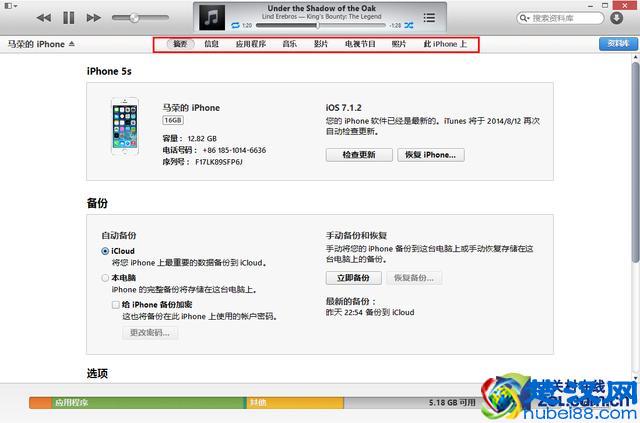Click the search library field
Viewport: 640px width, 423px height.
pyautogui.click(x=560, y=18)
